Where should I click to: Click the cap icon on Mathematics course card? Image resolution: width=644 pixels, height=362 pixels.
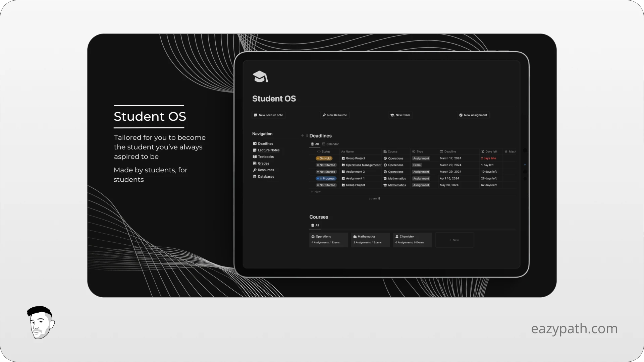click(x=355, y=237)
